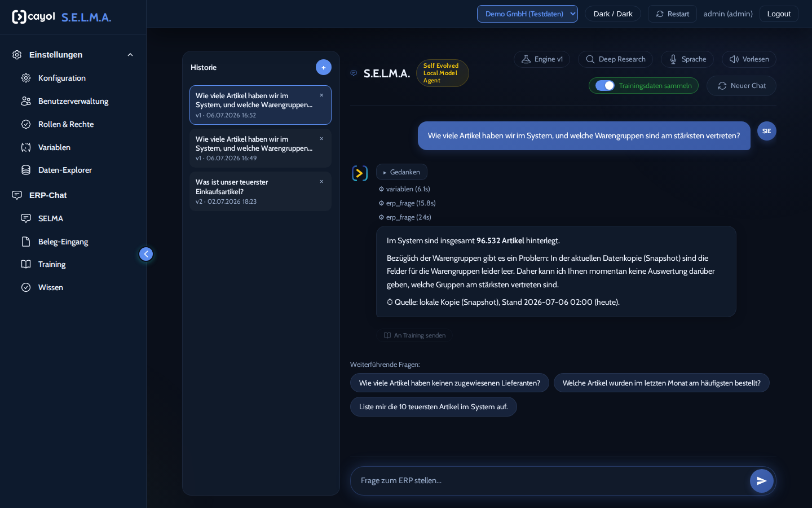Start a Neuer Chat

pyautogui.click(x=742, y=86)
